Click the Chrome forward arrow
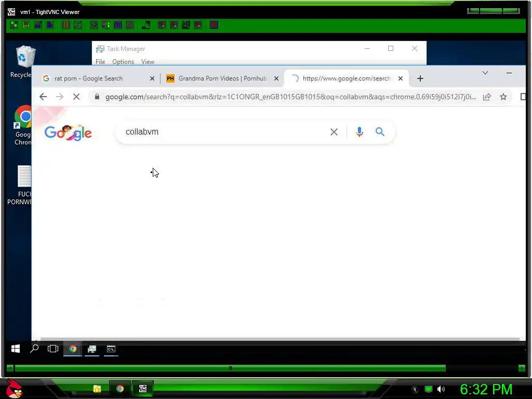 [x=60, y=97]
